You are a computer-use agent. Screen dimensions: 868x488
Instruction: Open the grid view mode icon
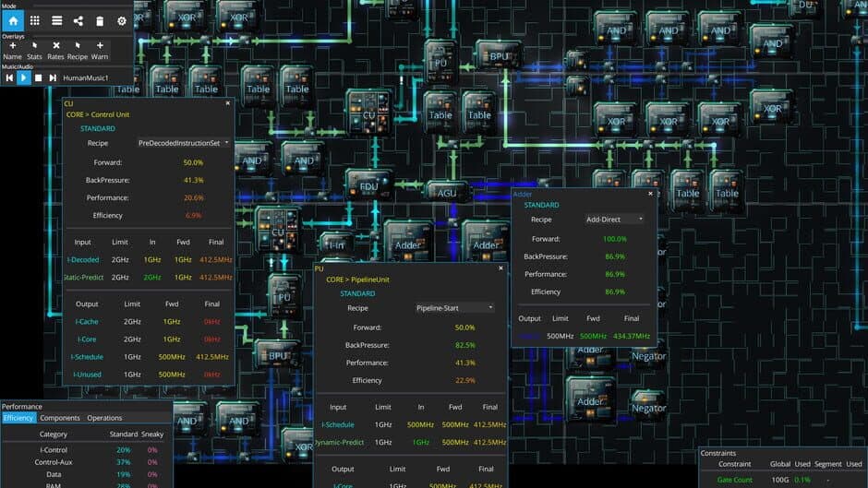pyautogui.click(x=35, y=20)
